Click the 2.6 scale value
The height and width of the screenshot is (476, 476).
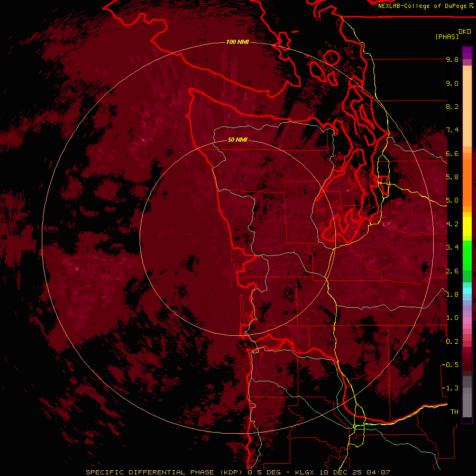click(x=452, y=271)
